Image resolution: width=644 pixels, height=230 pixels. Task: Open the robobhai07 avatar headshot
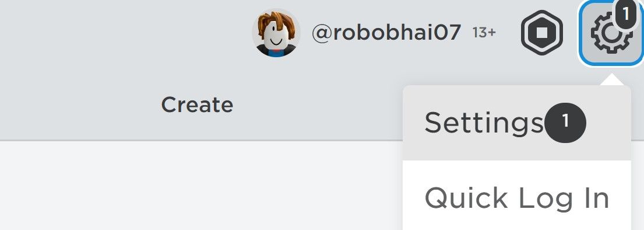[276, 33]
